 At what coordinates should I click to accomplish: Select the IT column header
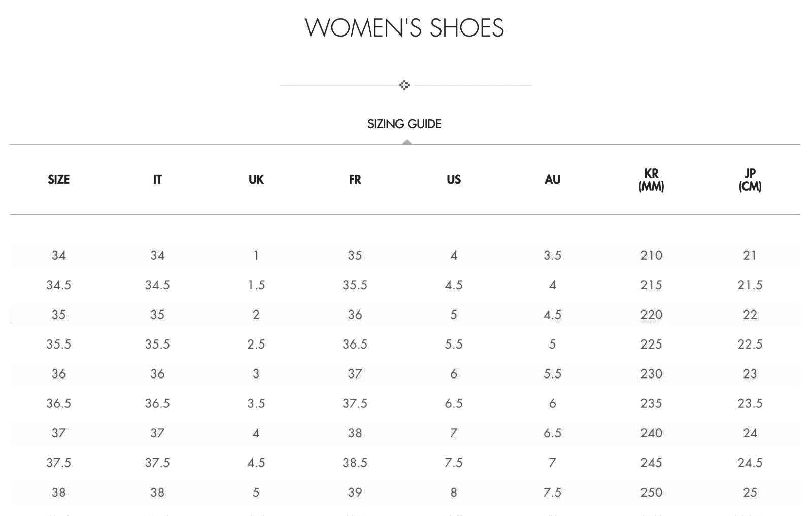click(157, 180)
